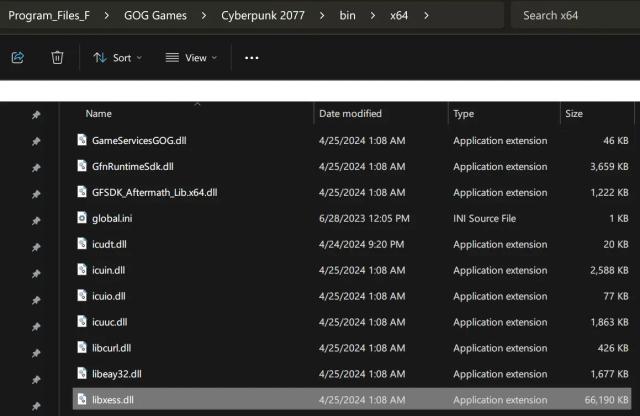Select the icuin.dll file icon
This screenshot has width=640, height=416.
coord(82,269)
